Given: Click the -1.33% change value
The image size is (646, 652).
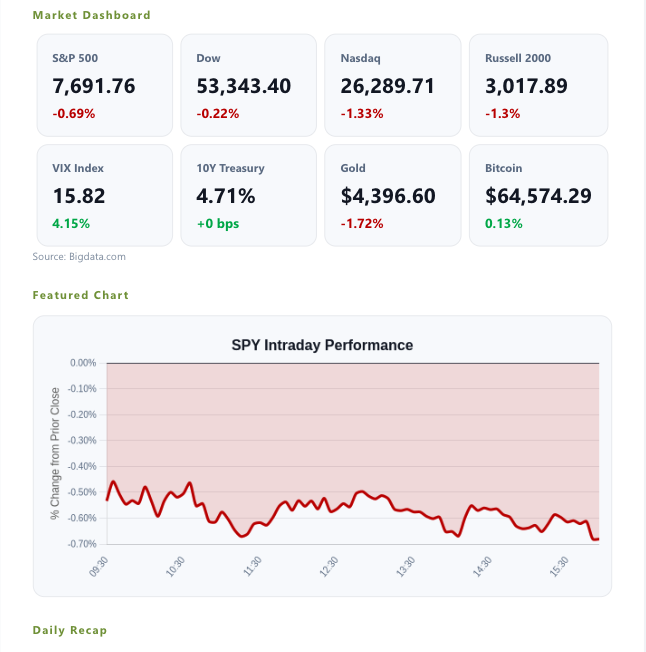Looking at the screenshot, I should (x=362, y=114).
